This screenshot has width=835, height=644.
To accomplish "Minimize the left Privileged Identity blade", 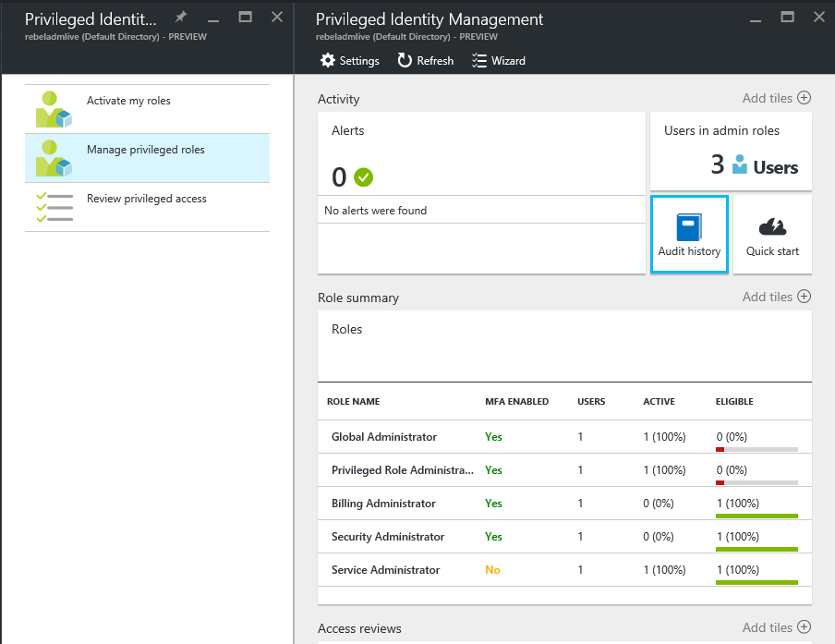I will (213, 19).
